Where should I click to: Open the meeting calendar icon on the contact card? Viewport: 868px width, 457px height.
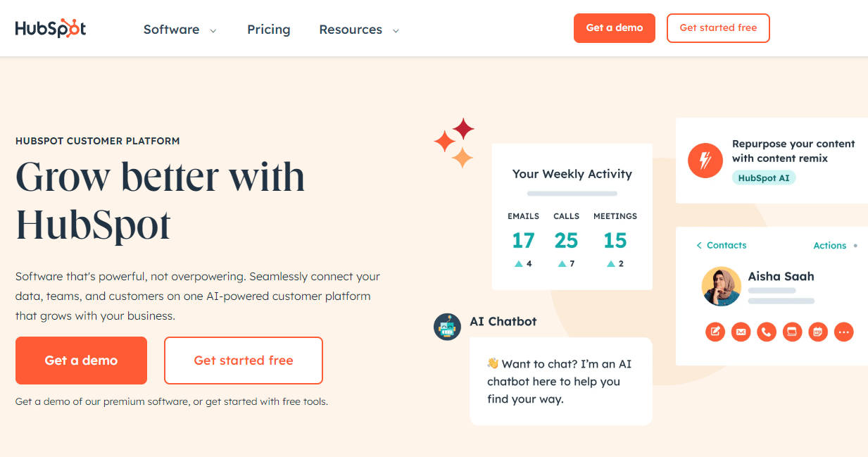818,332
